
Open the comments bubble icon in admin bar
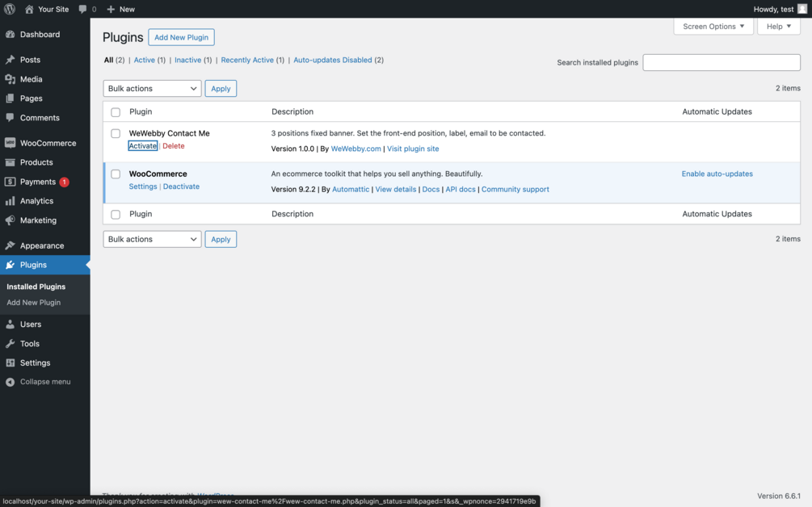coord(82,10)
